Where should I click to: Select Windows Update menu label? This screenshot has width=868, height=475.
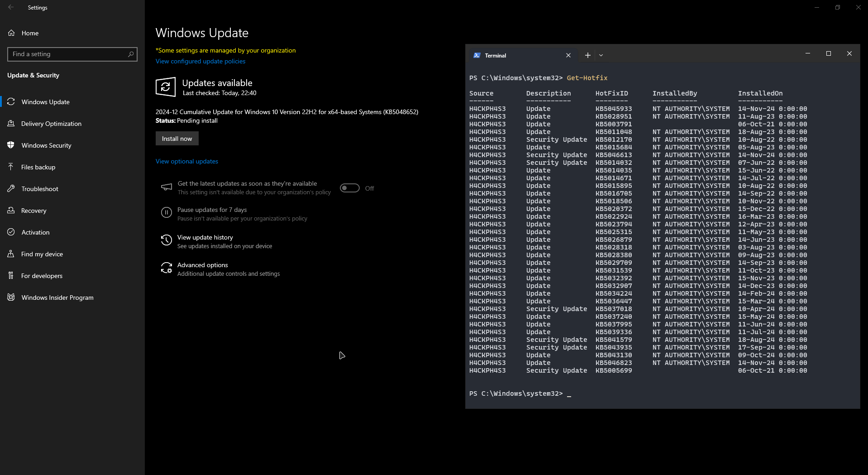tap(46, 102)
